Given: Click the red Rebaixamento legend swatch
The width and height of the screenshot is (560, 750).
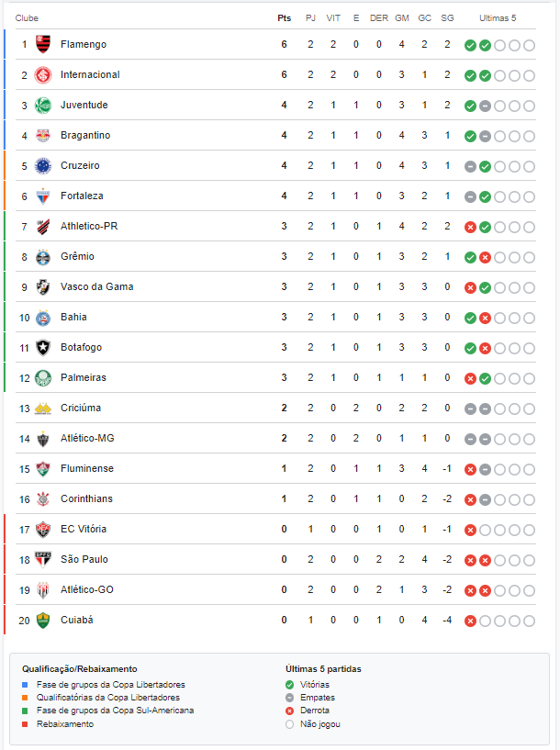Looking at the screenshot, I should tap(25, 724).
